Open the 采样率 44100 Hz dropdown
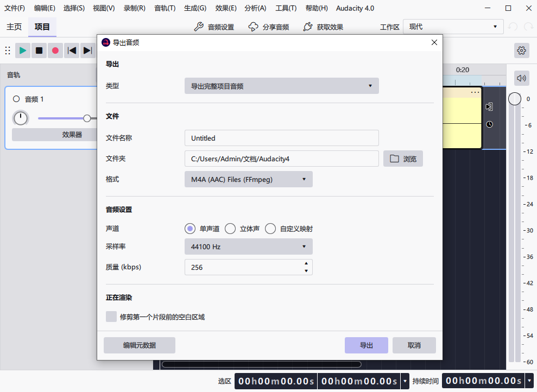The image size is (537, 392). [x=248, y=246]
